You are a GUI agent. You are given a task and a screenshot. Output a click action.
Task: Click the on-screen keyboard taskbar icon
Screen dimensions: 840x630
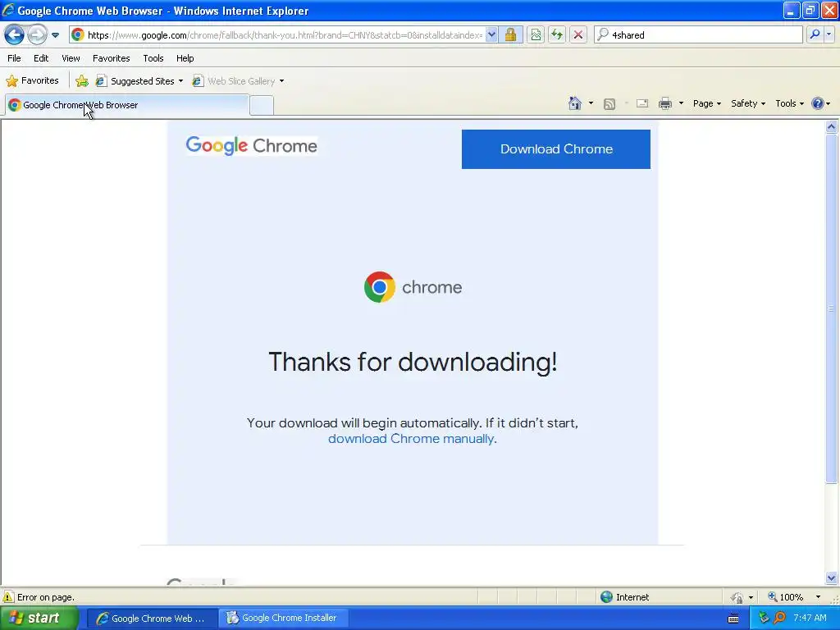(733, 619)
